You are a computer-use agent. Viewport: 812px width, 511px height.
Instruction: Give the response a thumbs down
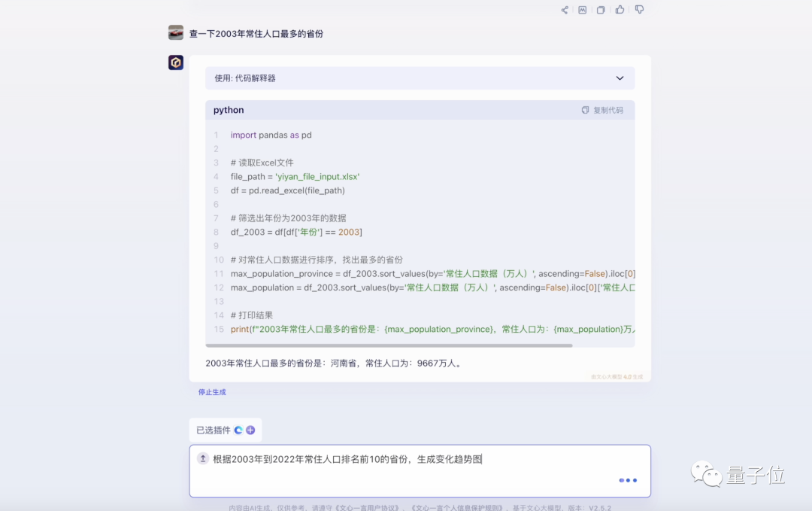tap(639, 10)
